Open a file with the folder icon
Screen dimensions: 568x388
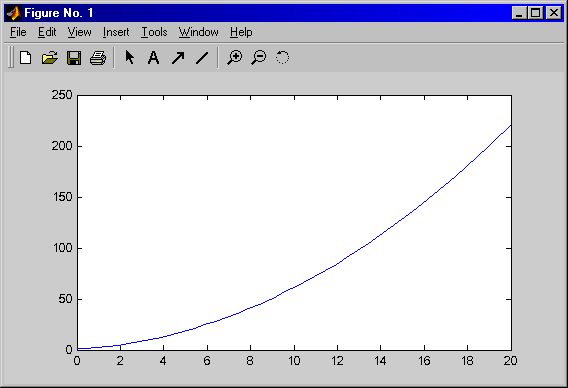50,58
